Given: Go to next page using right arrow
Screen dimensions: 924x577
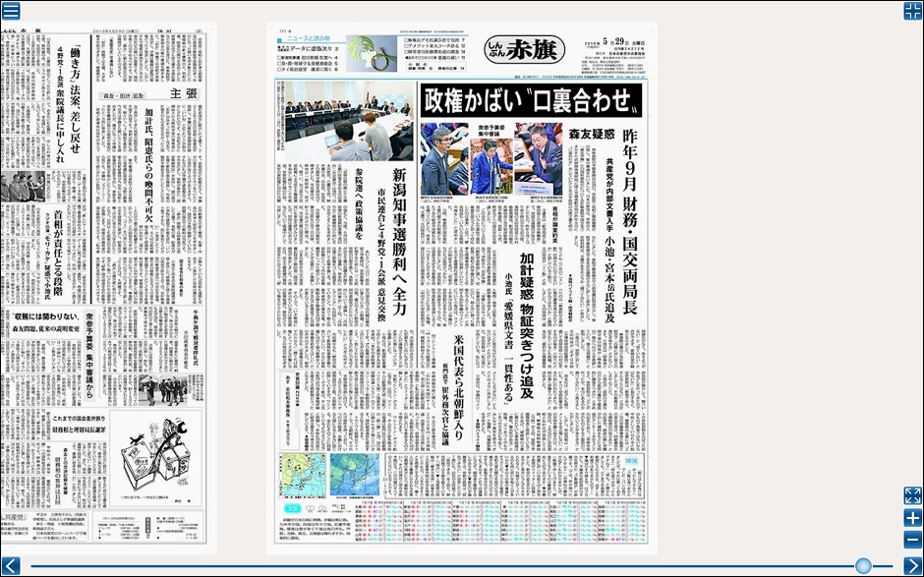Looking at the screenshot, I should tap(912, 565).
